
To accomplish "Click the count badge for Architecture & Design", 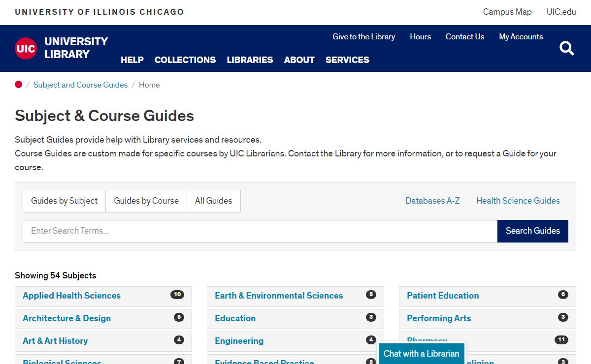I will tap(179, 317).
